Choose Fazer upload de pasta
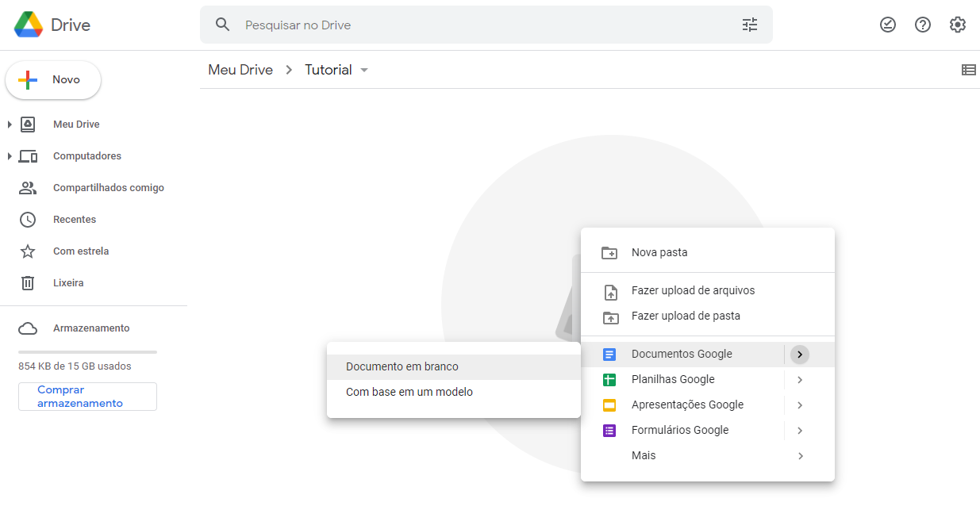The height and width of the screenshot is (510, 980). (x=708, y=316)
